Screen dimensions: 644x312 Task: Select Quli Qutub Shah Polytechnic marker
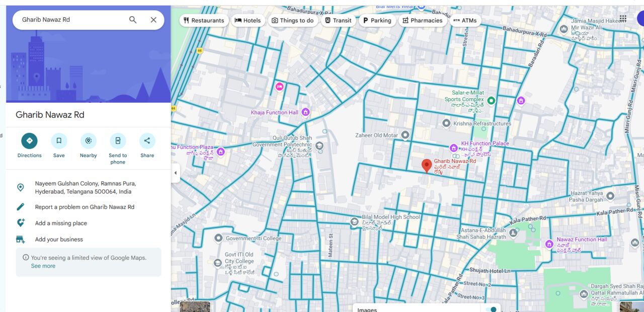319,146
